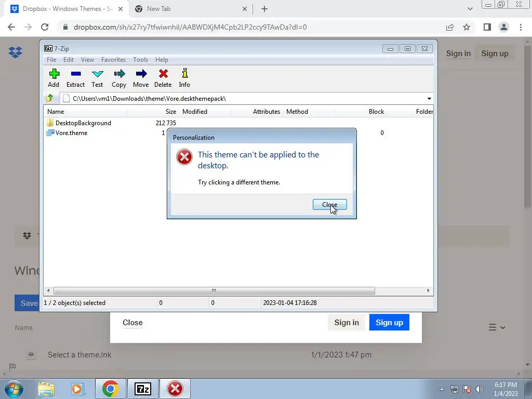Viewport: 532px width, 399px height.
Task: Go up one folder level in 7-Zip
Action: point(49,98)
